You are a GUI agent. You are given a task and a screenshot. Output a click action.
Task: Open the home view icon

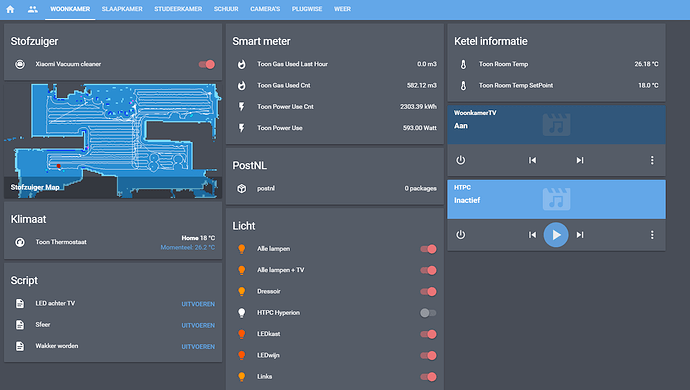[x=10, y=9]
